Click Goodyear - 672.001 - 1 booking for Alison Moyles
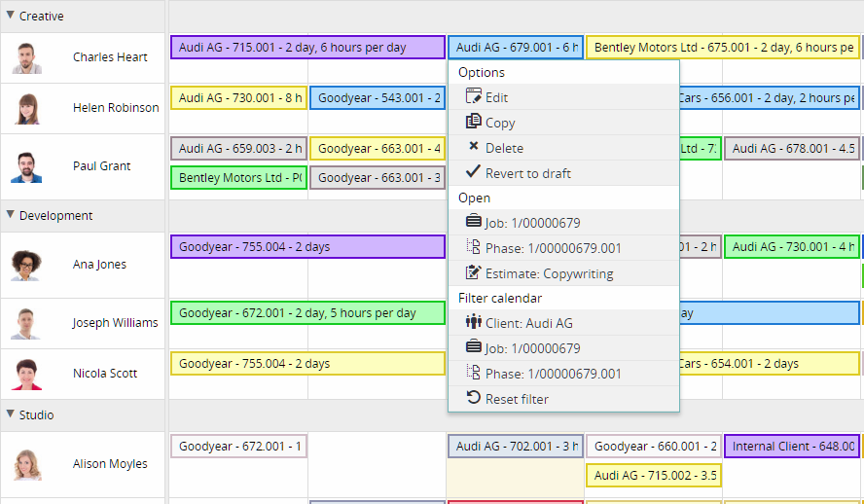This screenshot has height=504, width=864. pyautogui.click(x=238, y=447)
